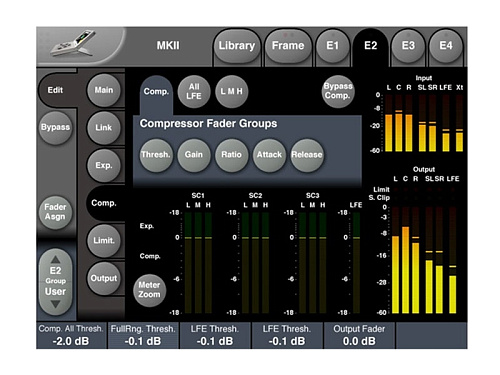Screen dimensions: 500x375
Task: Open the Exp. expander page
Action: click(104, 165)
